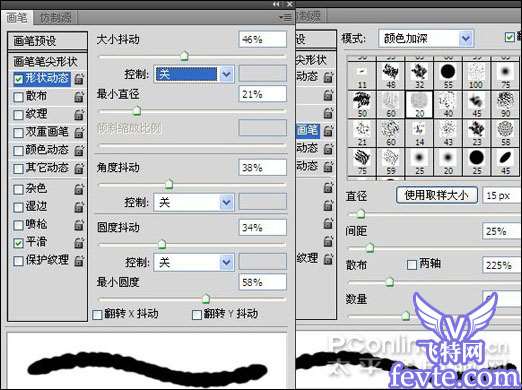Image resolution: width=522 pixels, height=390 pixels.
Task: Open 控制 dropdown under 圆度抖动
Action: (194, 263)
